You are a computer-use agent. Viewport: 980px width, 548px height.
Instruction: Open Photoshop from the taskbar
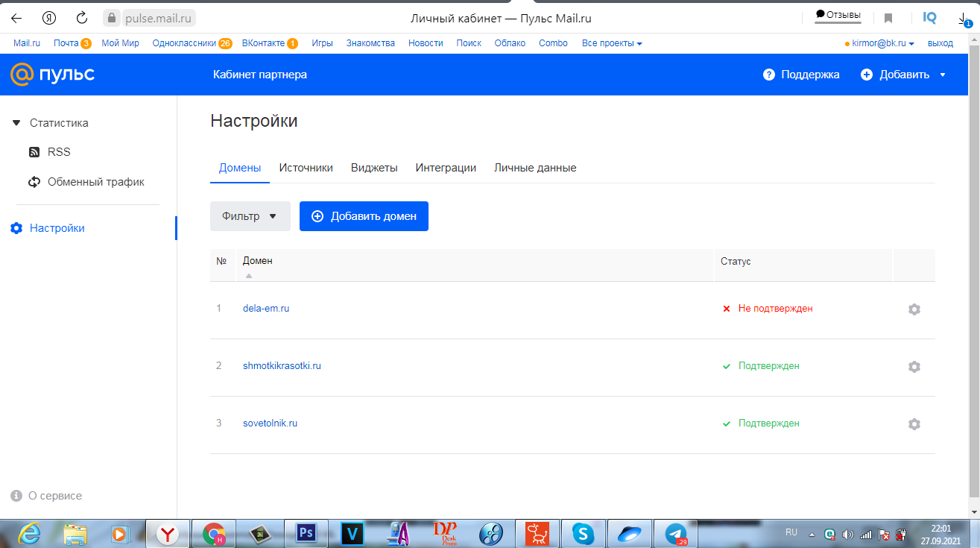(x=306, y=533)
